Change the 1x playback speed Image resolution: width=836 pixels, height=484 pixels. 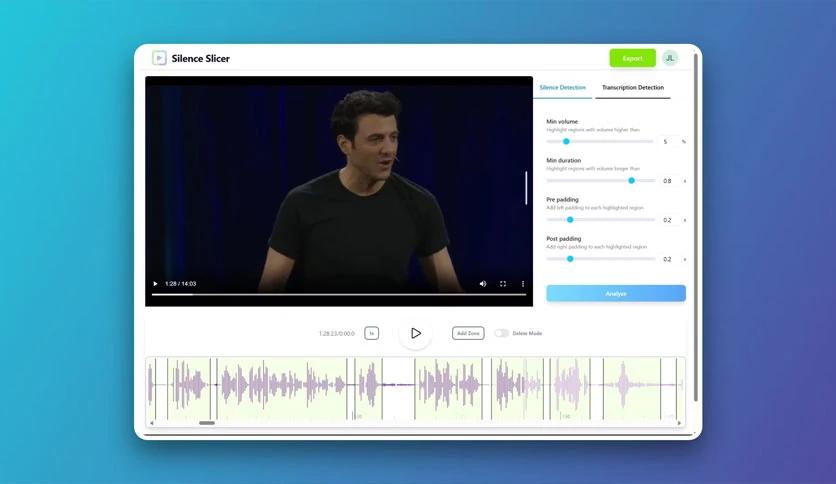pyautogui.click(x=371, y=333)
